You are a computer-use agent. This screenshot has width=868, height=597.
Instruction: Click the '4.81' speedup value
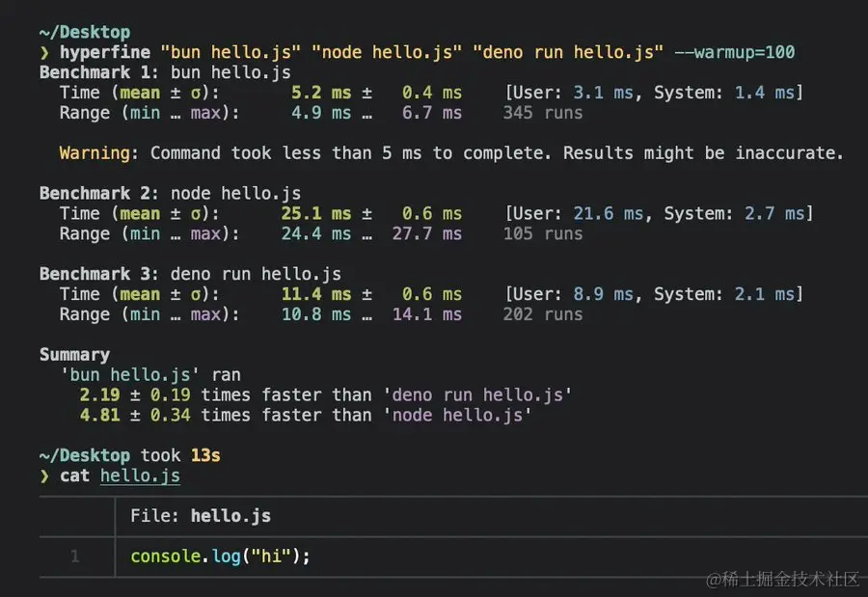point(99,416)
